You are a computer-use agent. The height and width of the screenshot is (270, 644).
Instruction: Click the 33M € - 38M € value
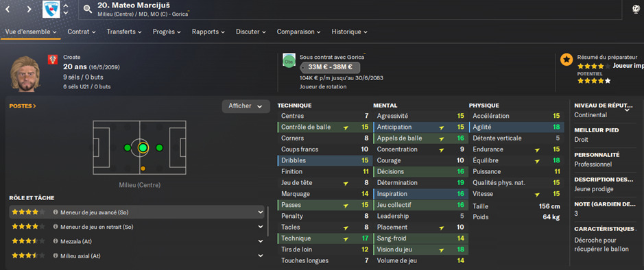[x=330, y=67]
